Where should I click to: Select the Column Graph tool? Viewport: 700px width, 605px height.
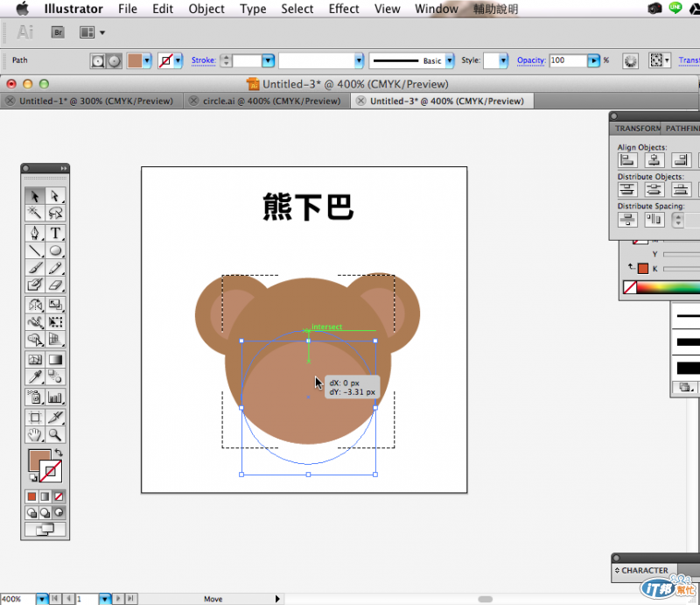point(55,397)
